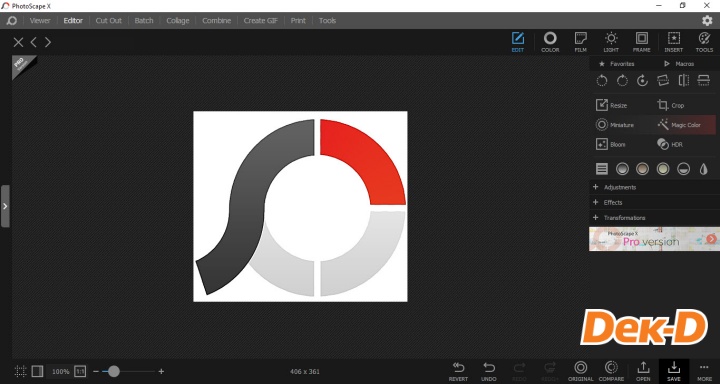The height and width of the screenshot is (384, 720).
Task: Open the FRAME panel
Action: pos(641,42)
